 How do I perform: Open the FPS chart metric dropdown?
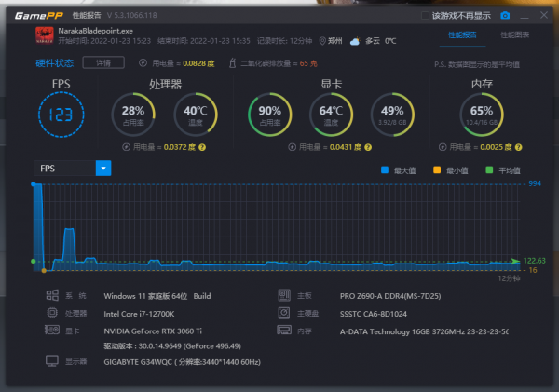(103, 169)
